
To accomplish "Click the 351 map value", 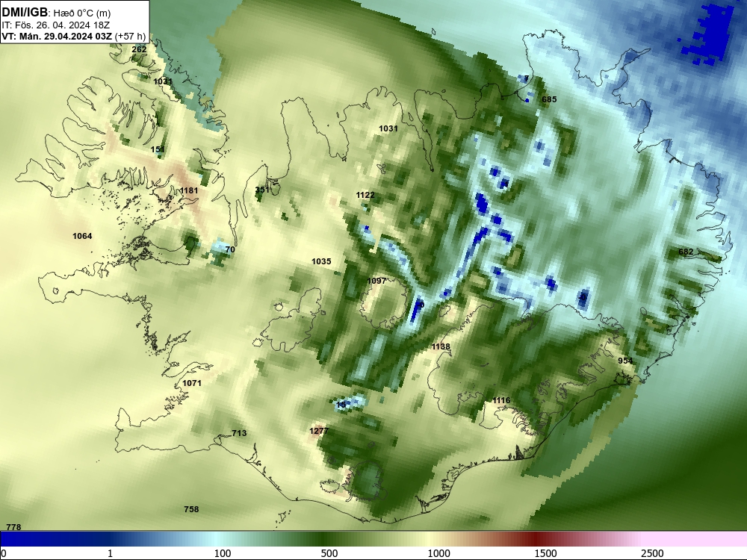I will (262, 190).
